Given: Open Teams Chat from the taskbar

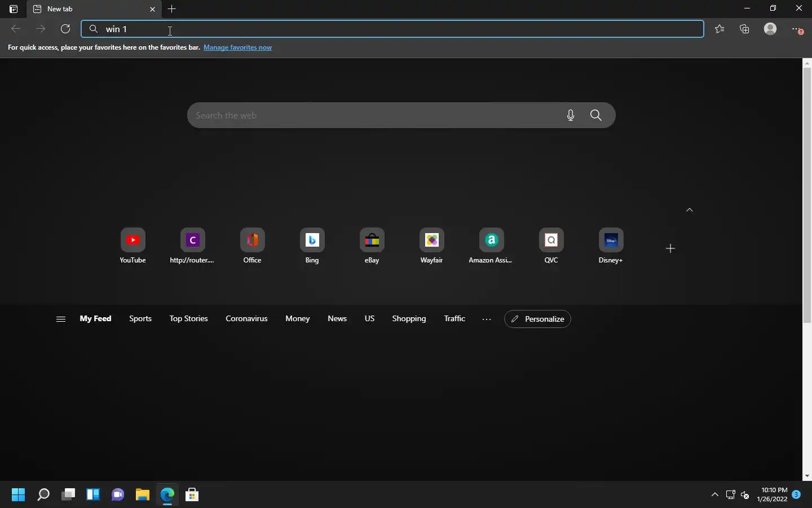Looking at the screenshot, I should click(x=118, y=495).
